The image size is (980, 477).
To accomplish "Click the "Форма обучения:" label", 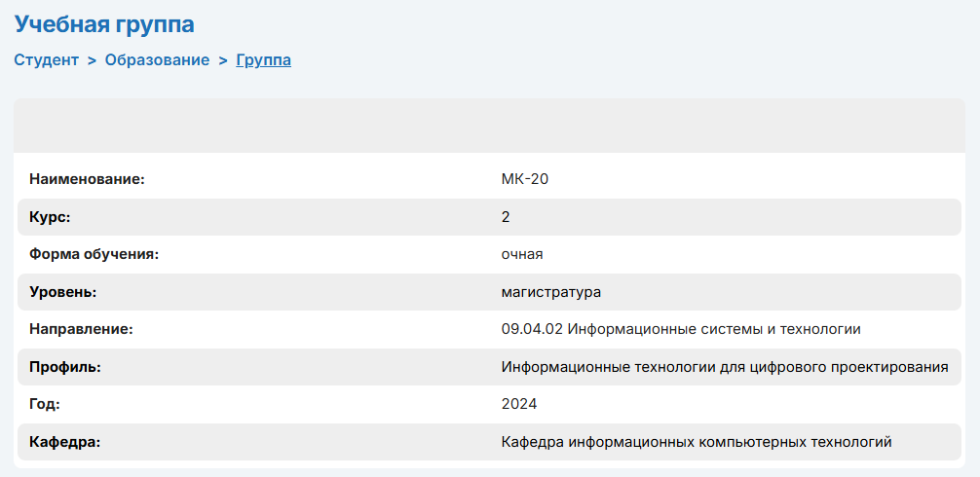I will (x=94, y=254).
